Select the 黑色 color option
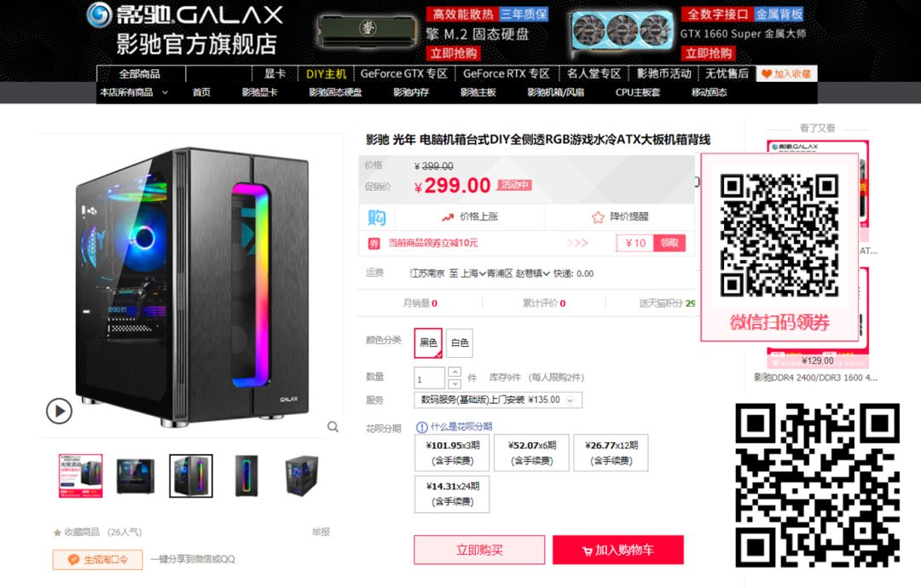Image resolution: width=921 pixels, height=588 pixels. tap(428, 343)
